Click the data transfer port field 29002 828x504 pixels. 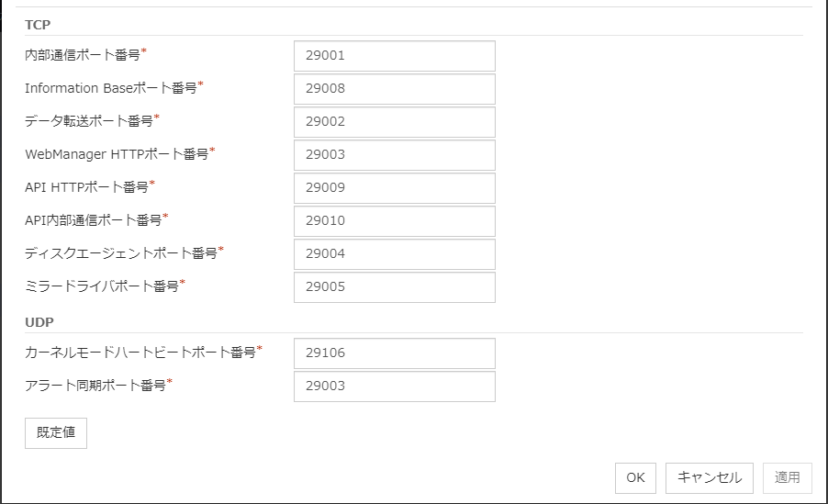point(394,121)
